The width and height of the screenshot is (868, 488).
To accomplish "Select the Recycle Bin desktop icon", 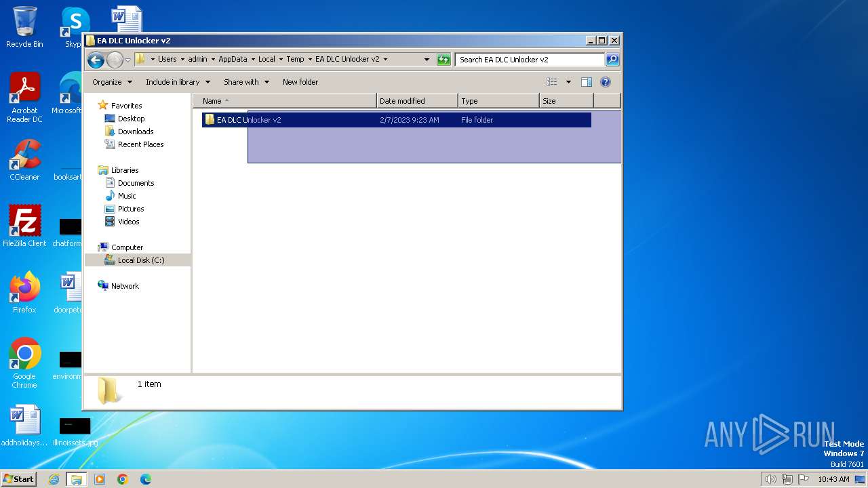I will click(x=24, y=27).
